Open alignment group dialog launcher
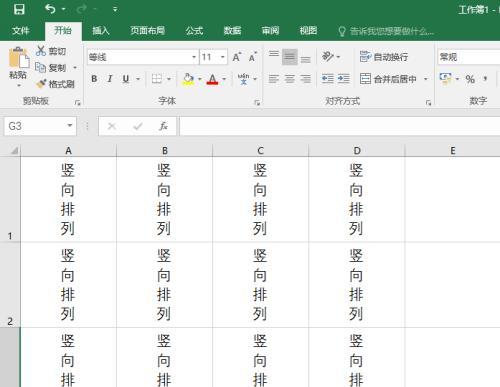 (x=428, y=103)
